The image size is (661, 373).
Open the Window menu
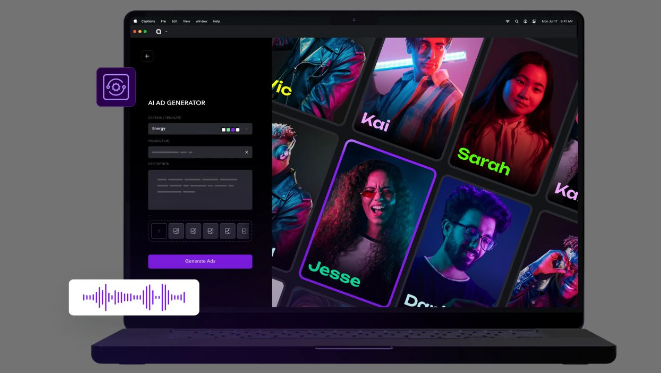pos(201,21)
